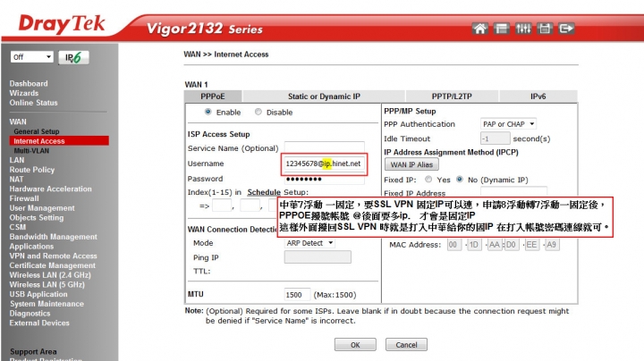Choose No (Dynamic IP) for Fixed IP

(460, 180)
